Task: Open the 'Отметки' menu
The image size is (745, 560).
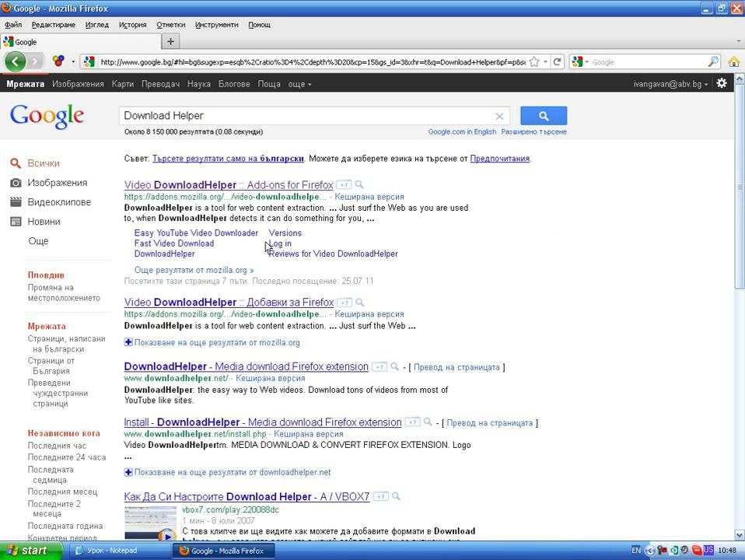Action: point(170,25)
